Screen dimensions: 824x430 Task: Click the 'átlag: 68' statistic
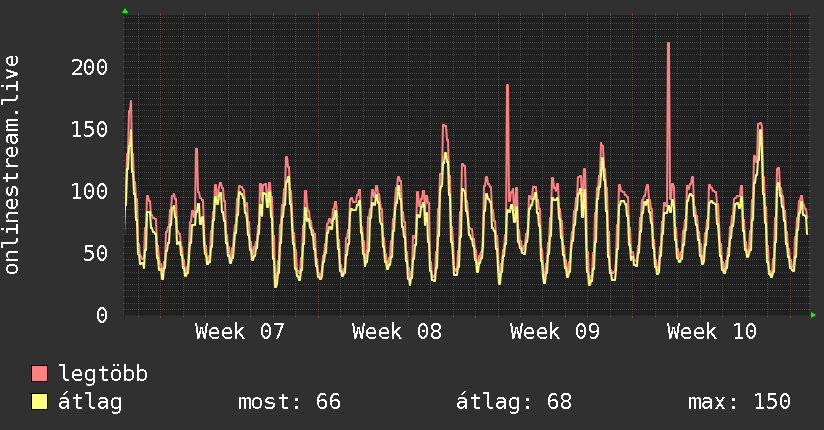514,402
